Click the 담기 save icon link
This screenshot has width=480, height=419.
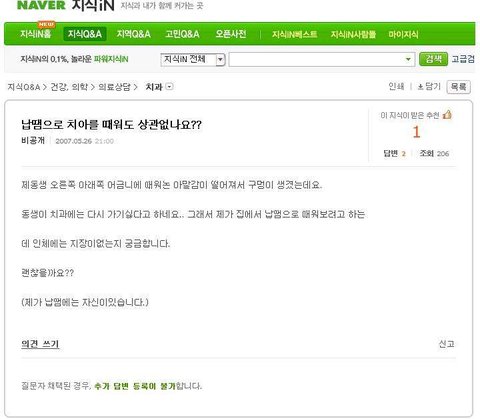click(429, 87)
